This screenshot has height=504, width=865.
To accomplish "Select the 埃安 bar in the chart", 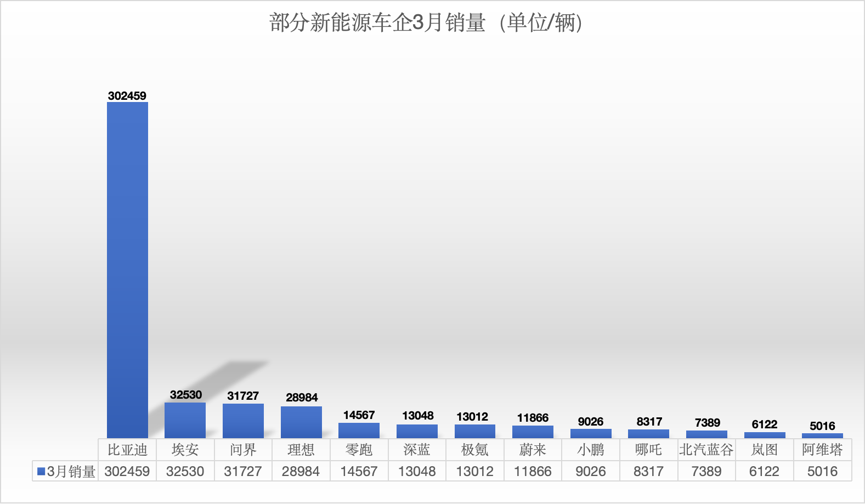I will [x=185, y=420].
